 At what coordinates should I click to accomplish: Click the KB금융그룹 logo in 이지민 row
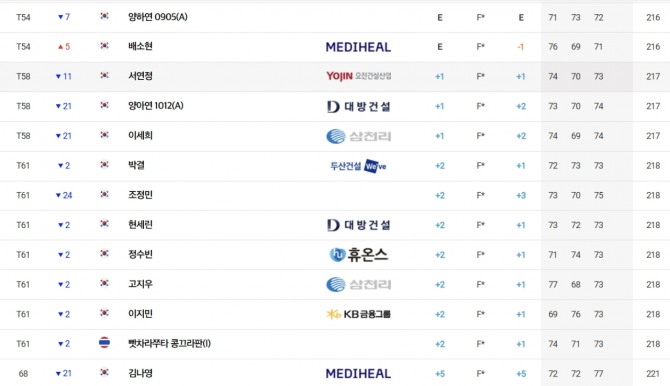[359, 314]
